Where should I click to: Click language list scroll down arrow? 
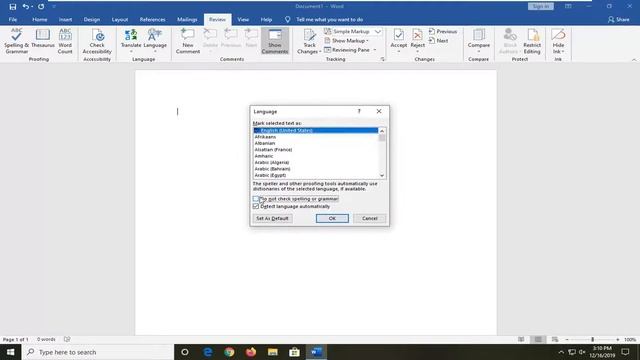[382, 176]
